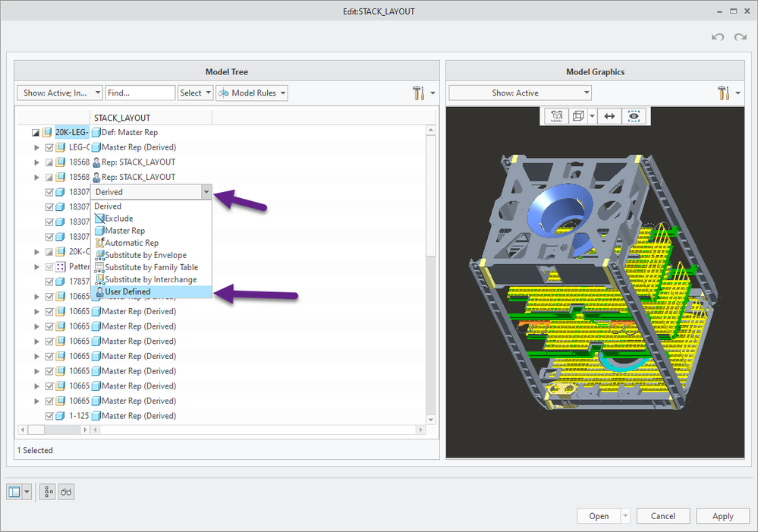Choose Substitute by Family Table

point(151,267)
